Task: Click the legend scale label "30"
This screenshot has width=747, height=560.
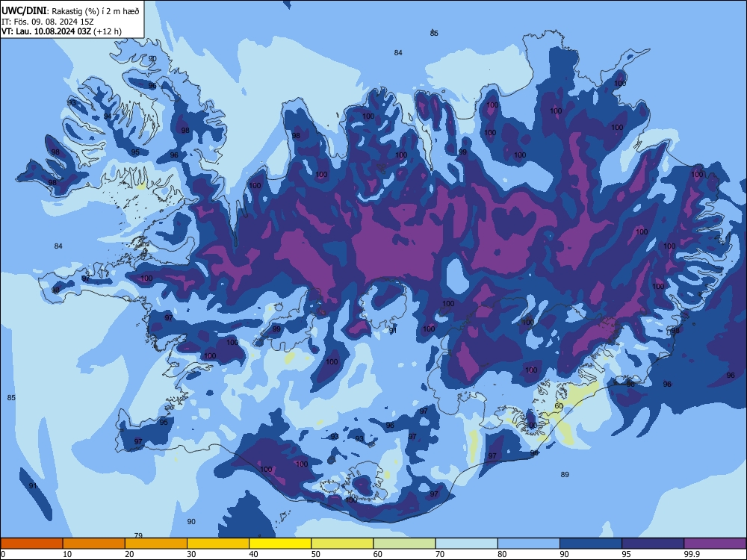Action: click(191, 554)
